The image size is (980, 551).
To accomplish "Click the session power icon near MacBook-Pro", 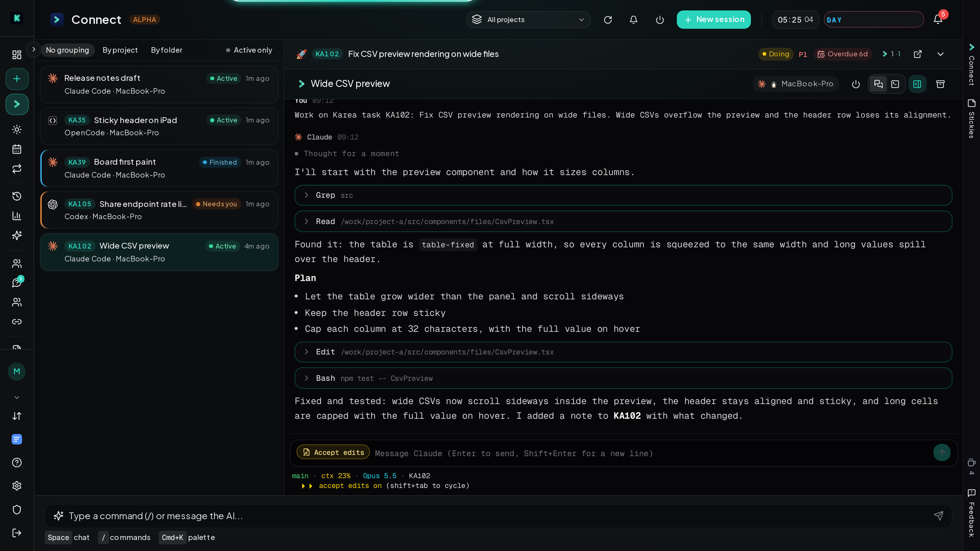I will pyautogui.click(x=856, y=84).
